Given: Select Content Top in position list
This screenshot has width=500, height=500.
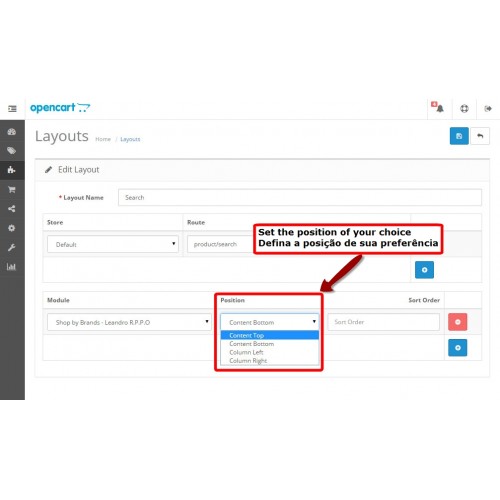Looking at the screenshot, I should coord(269,335).
